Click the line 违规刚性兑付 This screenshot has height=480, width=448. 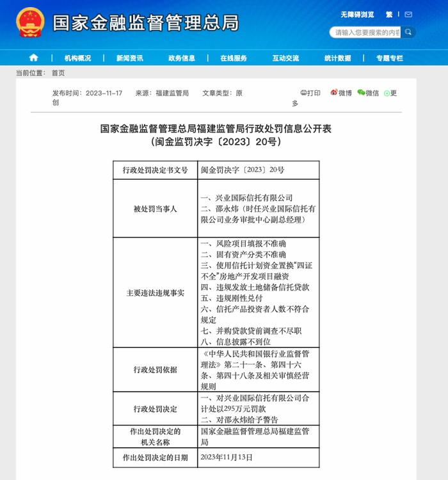coord(239,298)
